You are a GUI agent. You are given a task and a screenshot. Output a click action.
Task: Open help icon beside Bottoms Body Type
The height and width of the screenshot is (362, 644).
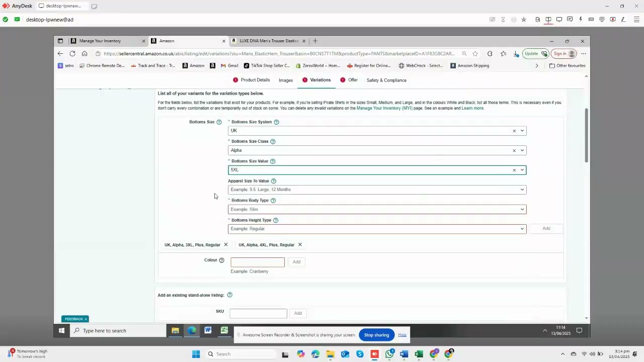tap(273, 201)
